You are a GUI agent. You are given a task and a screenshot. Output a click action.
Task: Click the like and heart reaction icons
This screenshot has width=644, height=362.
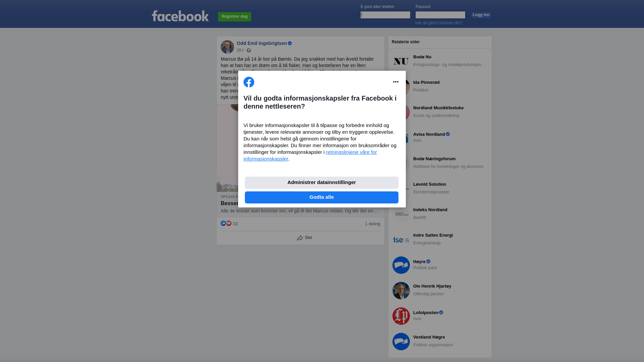226,223
